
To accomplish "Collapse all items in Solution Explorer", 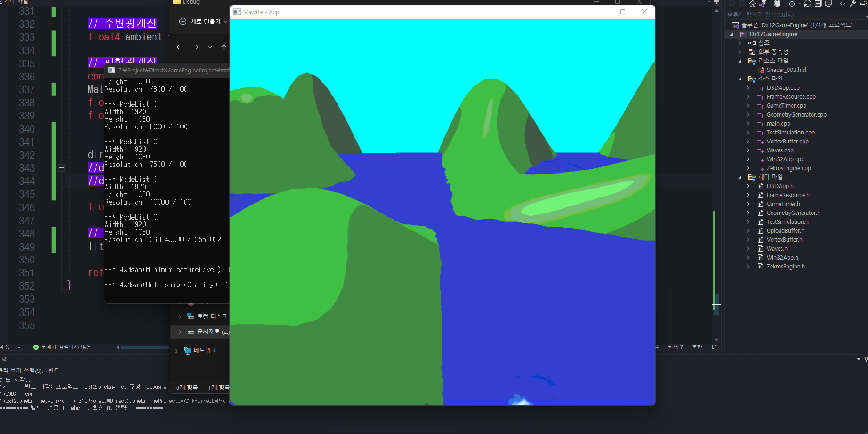I will click(818, 3).
